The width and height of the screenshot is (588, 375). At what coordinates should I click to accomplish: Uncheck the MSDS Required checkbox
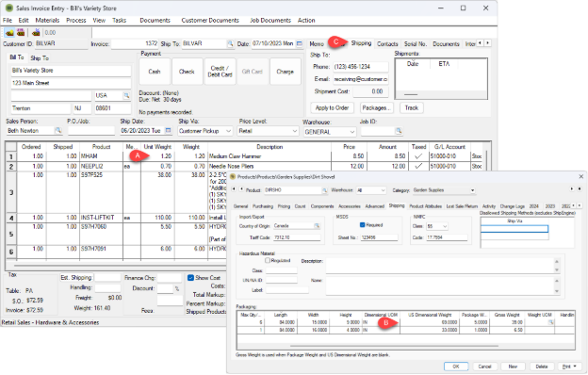pos(362,224)
